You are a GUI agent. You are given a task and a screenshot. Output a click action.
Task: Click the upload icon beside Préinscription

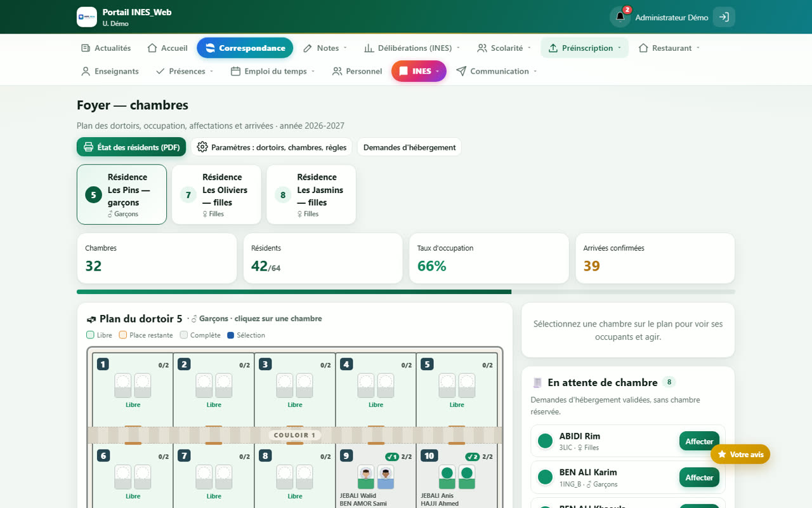[x=553, y=48]
